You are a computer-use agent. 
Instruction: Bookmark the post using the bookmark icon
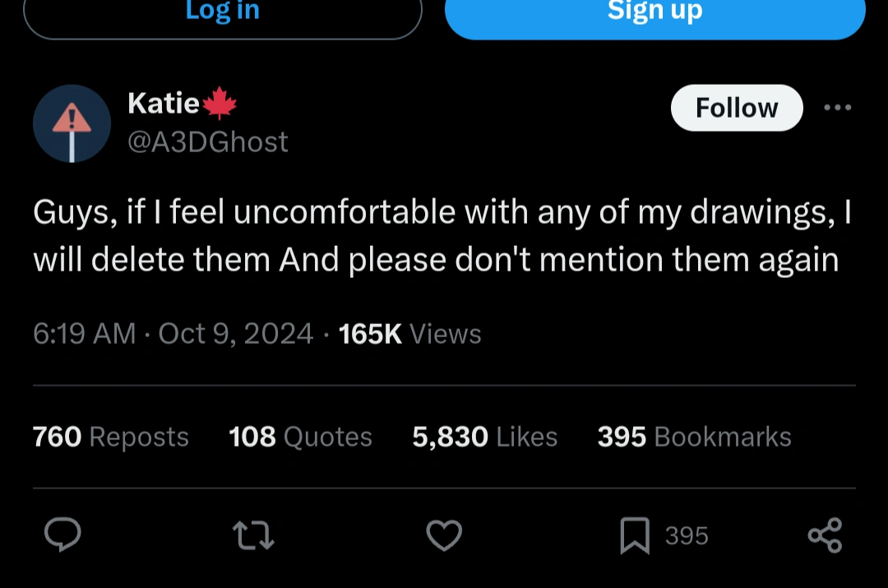[x=635, y=535]
